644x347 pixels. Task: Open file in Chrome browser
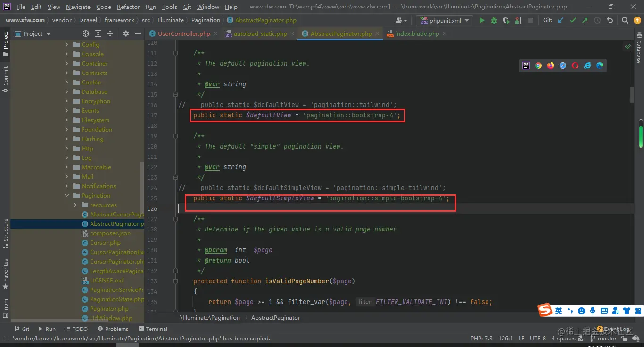538,66
